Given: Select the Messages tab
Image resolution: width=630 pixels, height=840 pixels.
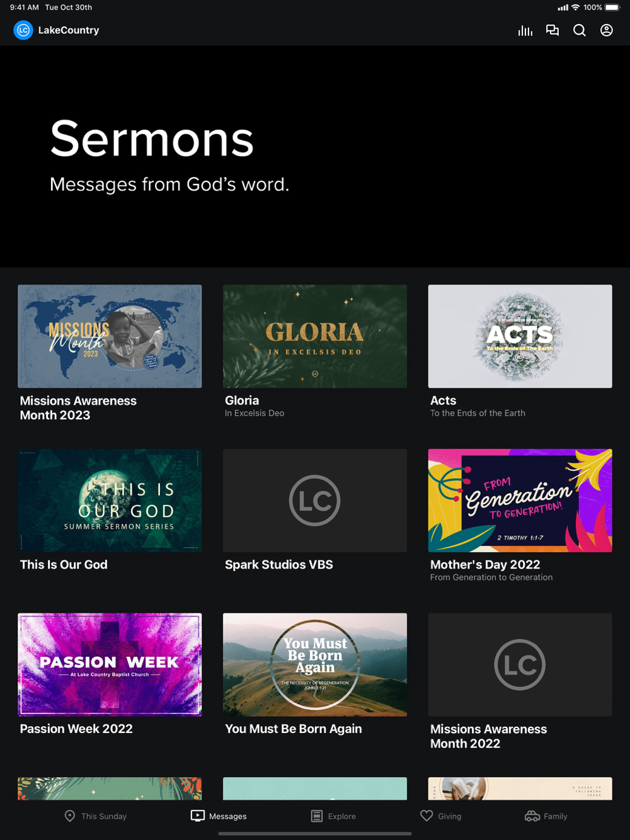Looking at the screenshot, I should click(x=219, y=816).
